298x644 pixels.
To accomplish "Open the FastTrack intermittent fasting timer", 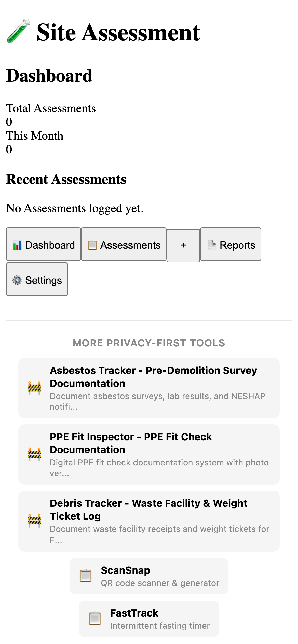I will pos(149,619).
